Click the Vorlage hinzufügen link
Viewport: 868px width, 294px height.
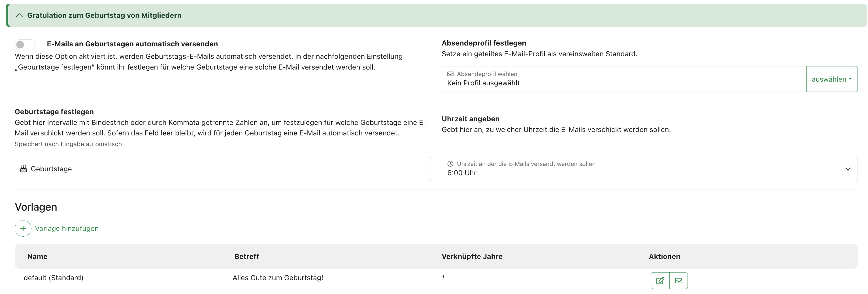[67, 228]
